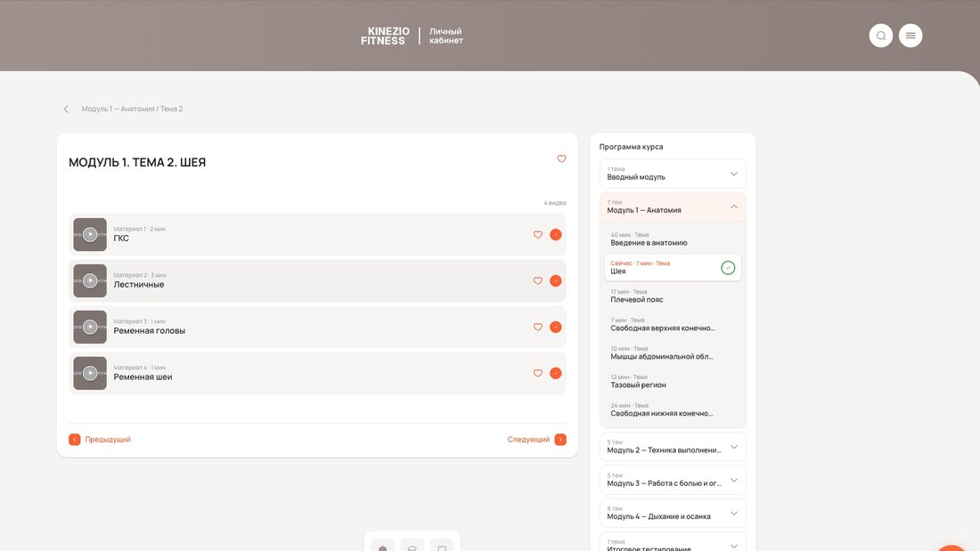Open the Тазовый регион topic
This screenshot has width=980, height=551.
(x=673, y=382)
